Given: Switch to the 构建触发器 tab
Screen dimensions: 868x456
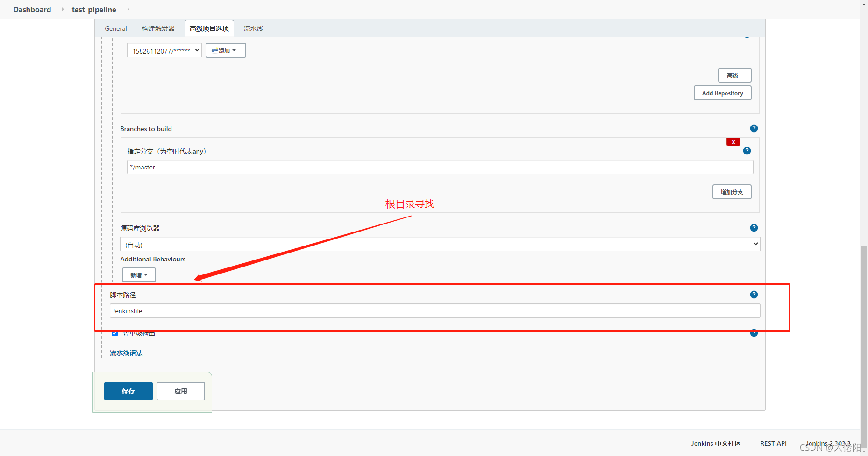Looking at the screenshot, I should pyautogui.click(x=158, y=28).
